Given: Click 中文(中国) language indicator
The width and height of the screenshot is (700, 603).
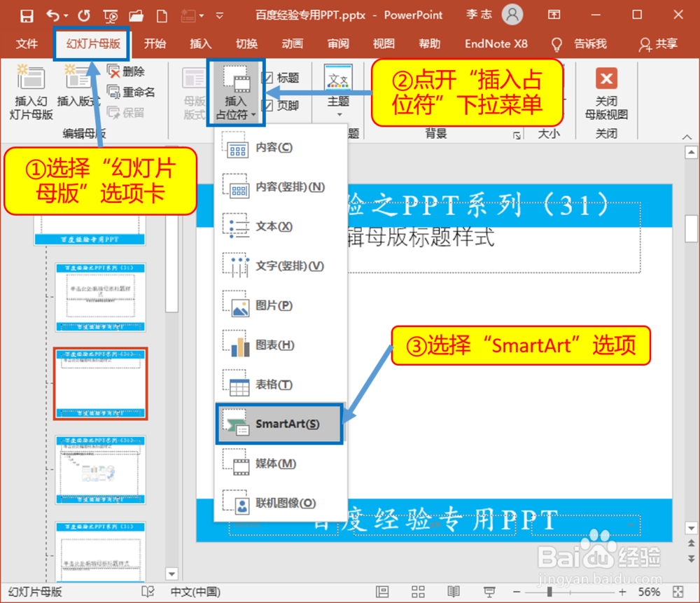Looking at the screenshot, I should (195, 592).
